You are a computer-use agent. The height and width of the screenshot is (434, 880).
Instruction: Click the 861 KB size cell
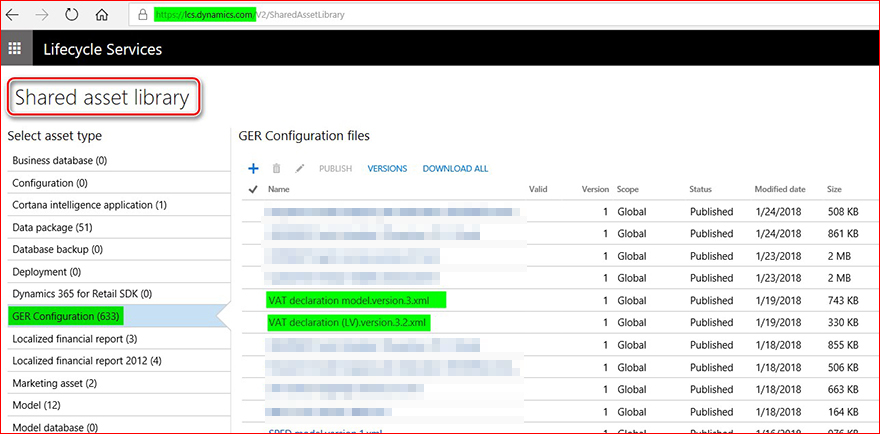pos(843,234)
